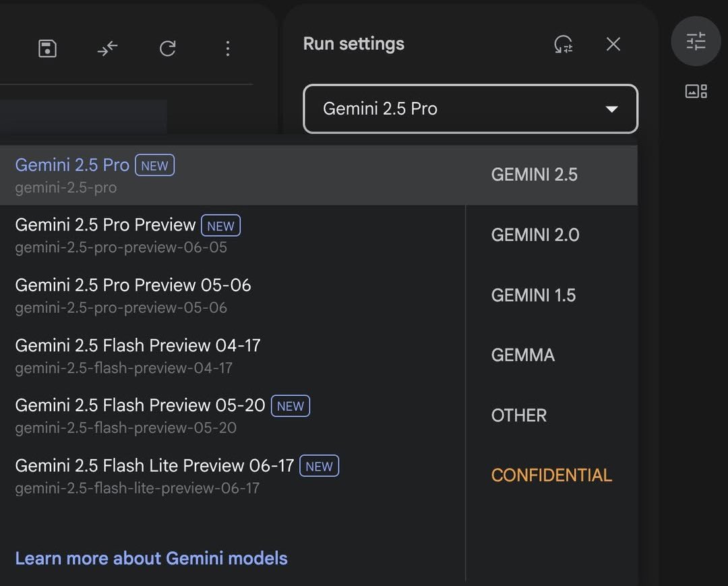728x586 pixels.
Task: Select Gemini 2.5 Pro Preview 05-06
Action: pyautogui.click(x=133, y=285)
